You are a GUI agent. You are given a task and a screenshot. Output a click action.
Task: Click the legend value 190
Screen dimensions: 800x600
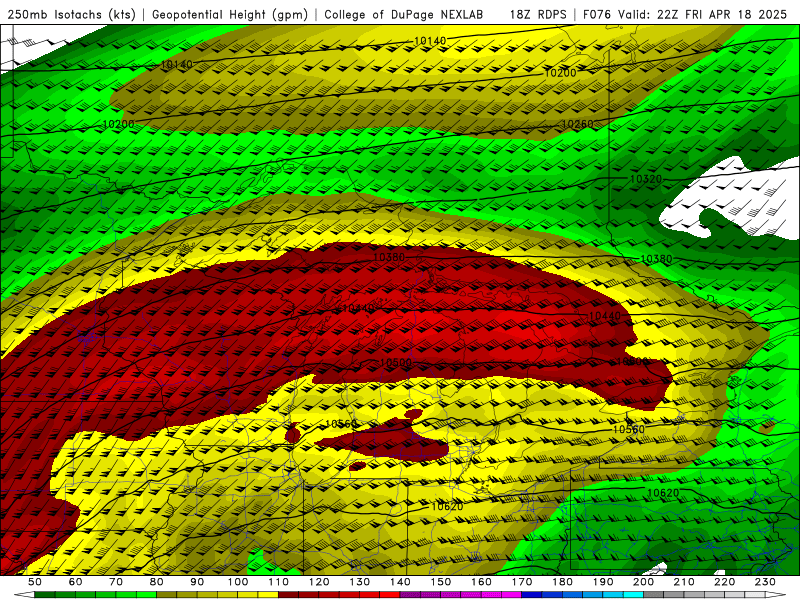coord(603,582)
